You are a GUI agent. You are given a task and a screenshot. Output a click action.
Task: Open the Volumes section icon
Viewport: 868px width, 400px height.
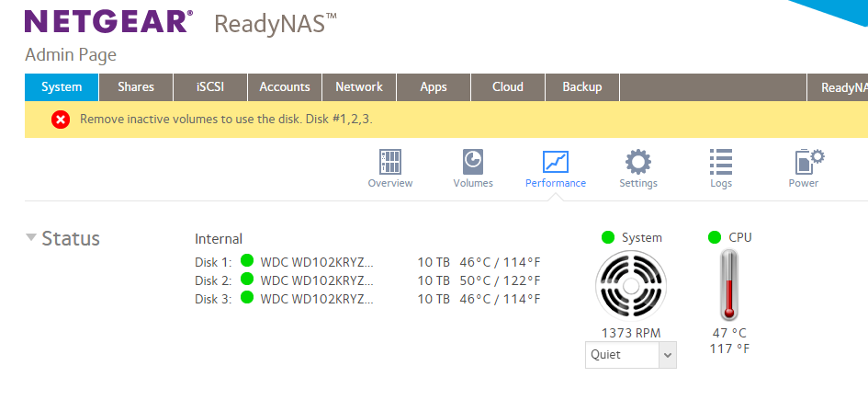pyautogui.click(x=473, y=162)
